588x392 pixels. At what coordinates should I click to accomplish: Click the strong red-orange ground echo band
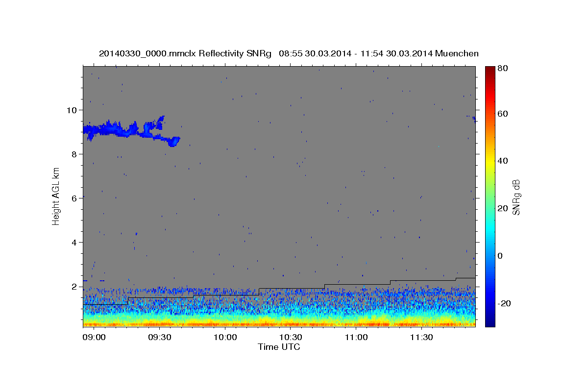(279, 324)
